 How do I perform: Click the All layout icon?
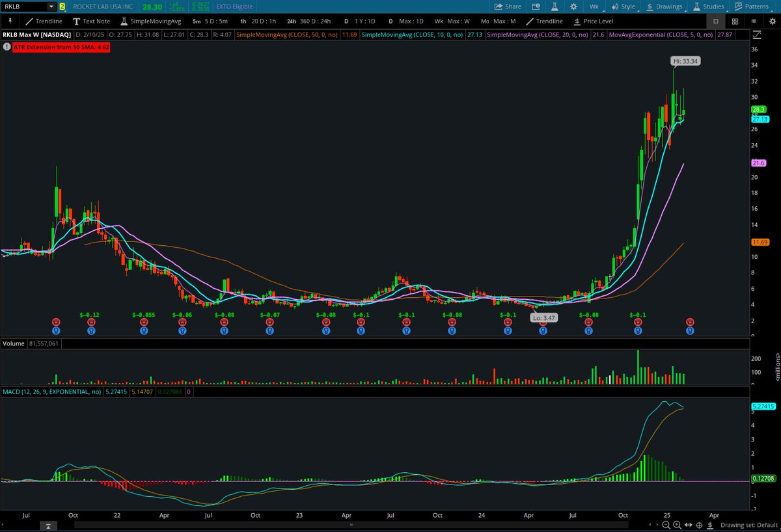click(x=754, y=21)
